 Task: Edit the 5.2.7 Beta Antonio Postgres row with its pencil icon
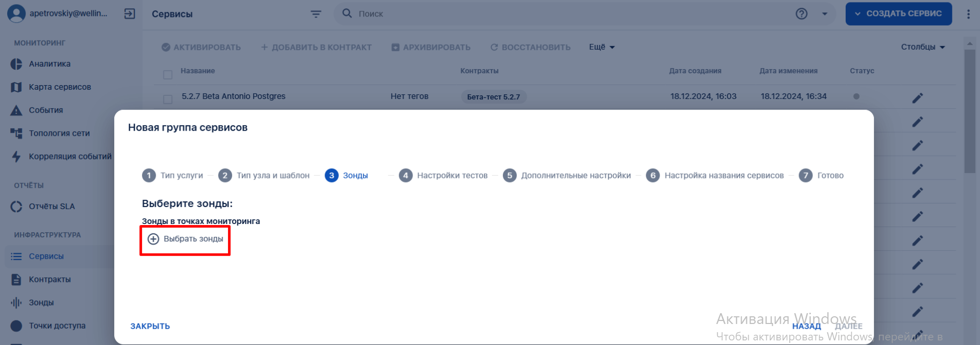coord(917,98)
